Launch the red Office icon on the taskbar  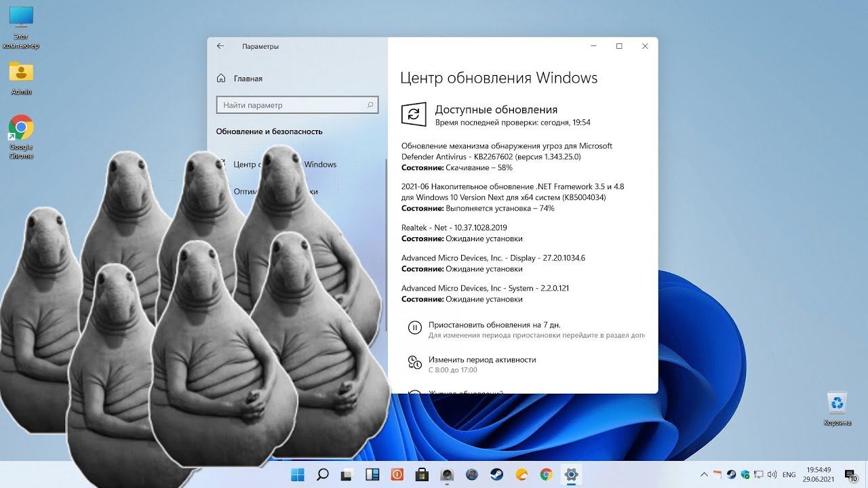tap(397, 474)
